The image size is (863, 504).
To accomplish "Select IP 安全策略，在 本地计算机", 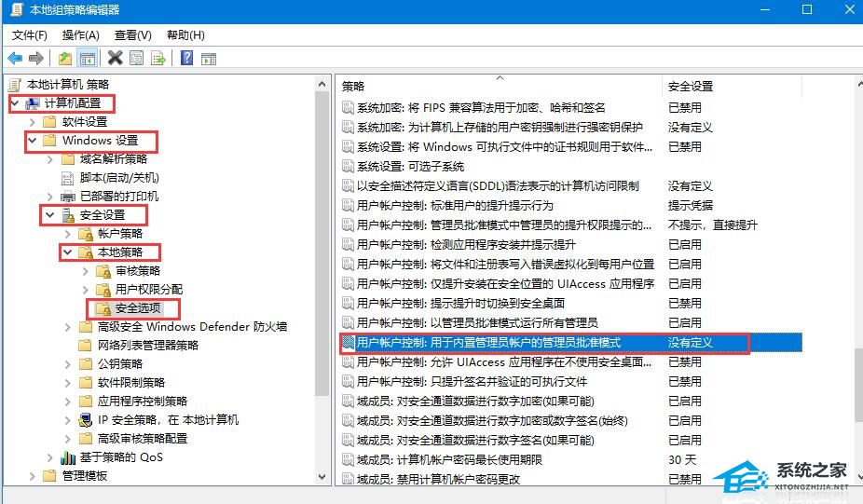I will coord(169,420).
